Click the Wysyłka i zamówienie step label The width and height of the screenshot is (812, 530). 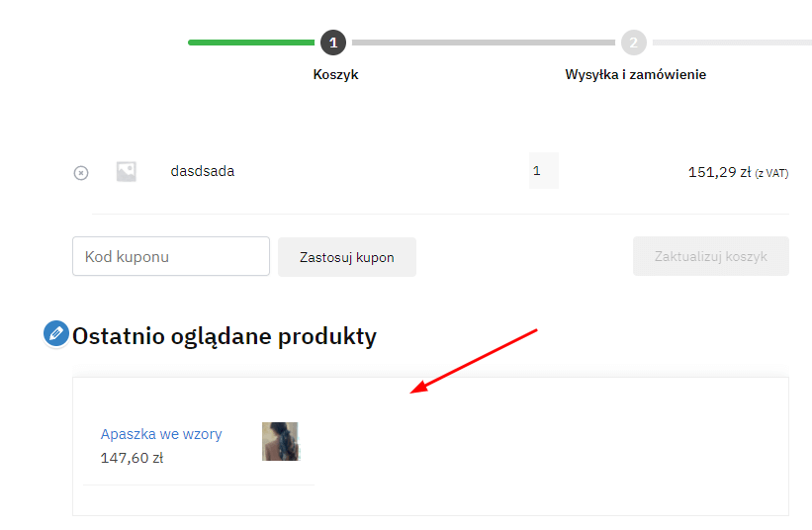pyautogui.click(x=635, y=74)
